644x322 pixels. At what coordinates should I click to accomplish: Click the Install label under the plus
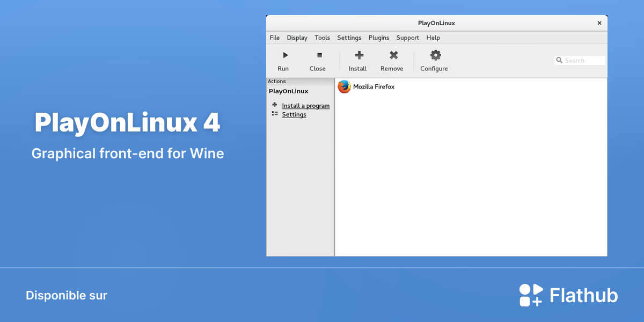[x=358, y=69]
